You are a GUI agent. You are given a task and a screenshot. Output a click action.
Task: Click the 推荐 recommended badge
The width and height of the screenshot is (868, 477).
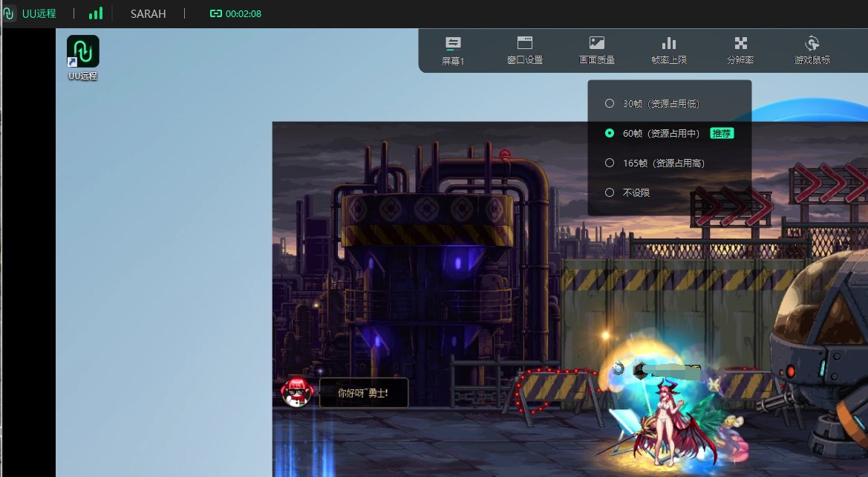pos(722,134)
